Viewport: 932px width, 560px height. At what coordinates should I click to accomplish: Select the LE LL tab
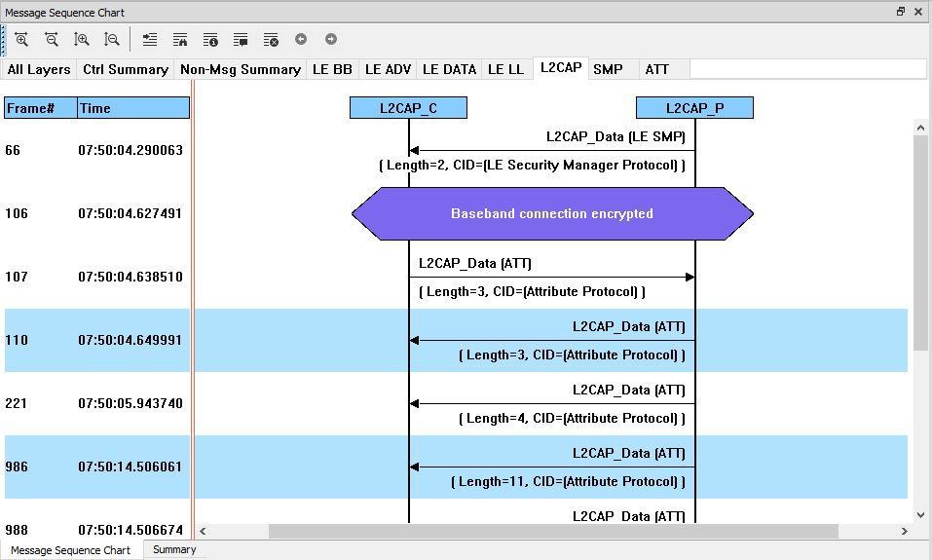pyautogui.click(x=505, y=69)
